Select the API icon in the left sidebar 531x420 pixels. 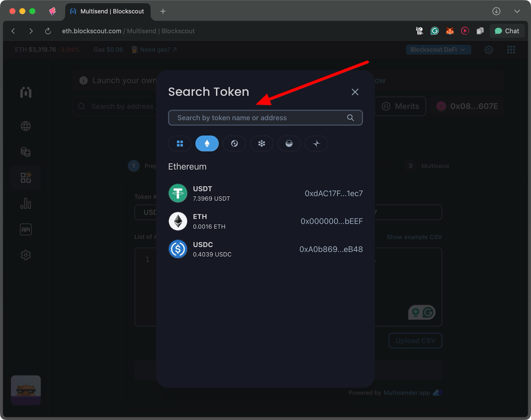pyautogui.click(x=26, y=229)
